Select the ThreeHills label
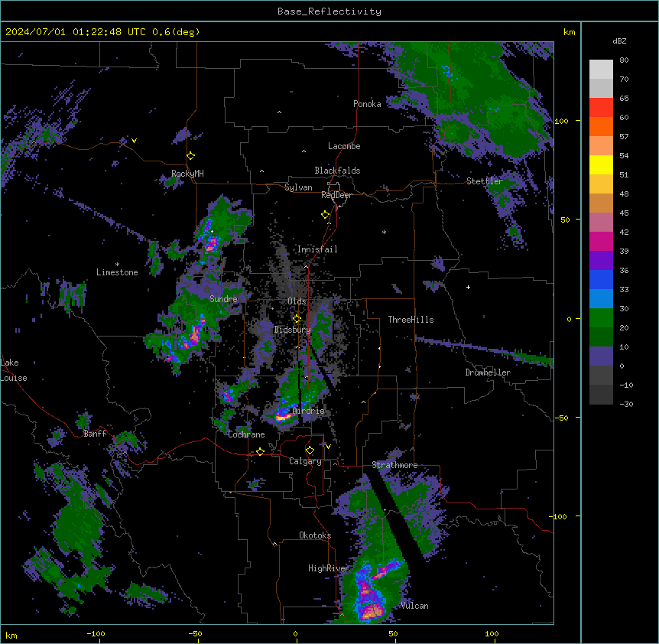The width and height of the screenshot is (659, 644). 411,320
